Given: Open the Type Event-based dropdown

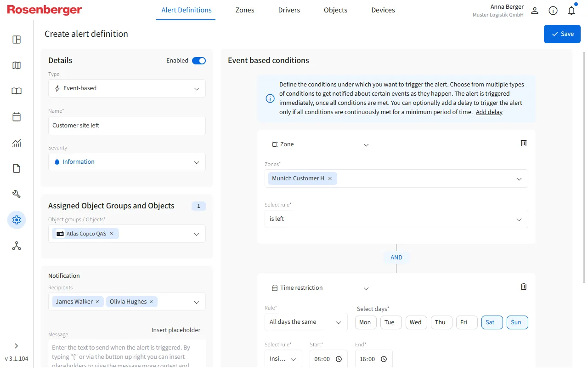Looking at the screenshot, I should [127, 88].
